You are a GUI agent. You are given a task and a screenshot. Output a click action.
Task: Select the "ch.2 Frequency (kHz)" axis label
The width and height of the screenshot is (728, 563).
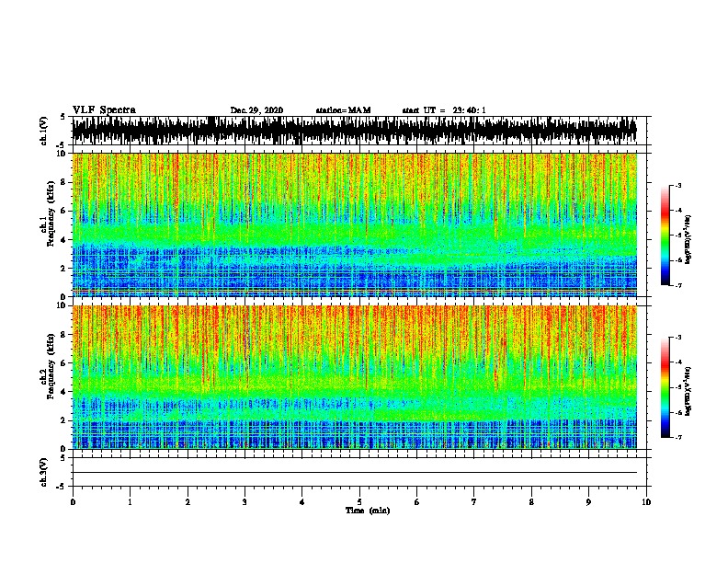pyautogui.click(x=47, y=366)
